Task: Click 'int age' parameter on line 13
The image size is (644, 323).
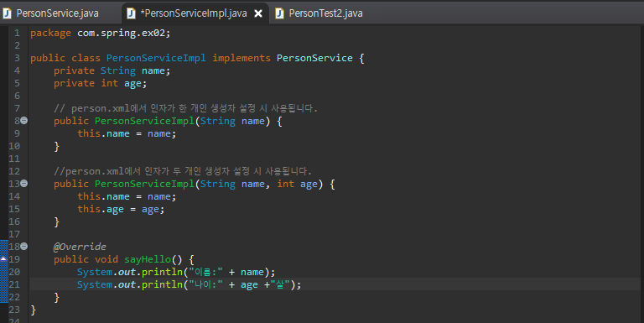Action: click(298, 184)
